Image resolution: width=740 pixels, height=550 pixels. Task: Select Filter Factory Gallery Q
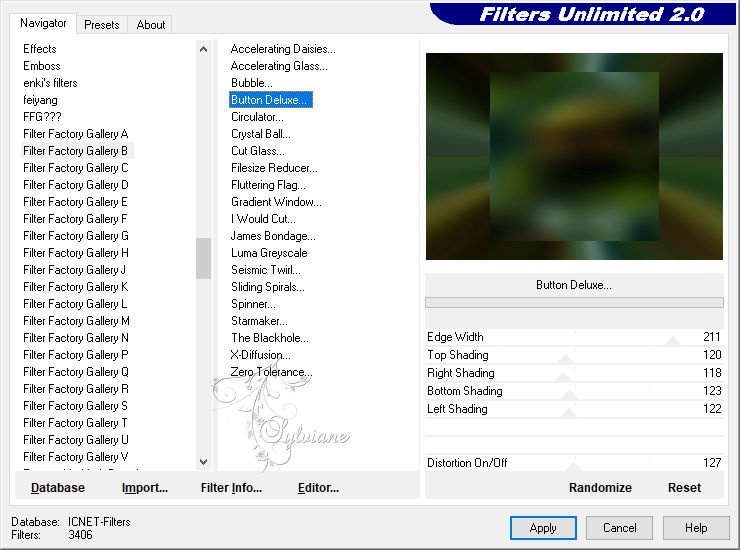[x=76, y=372]
